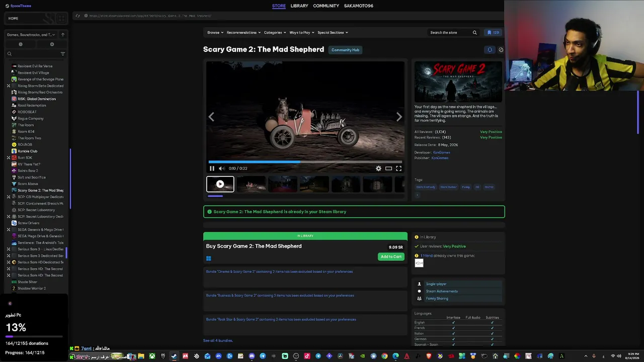
Task: Click the follow bell icon beside Community Hub
Action: click(x=490, y=50)
